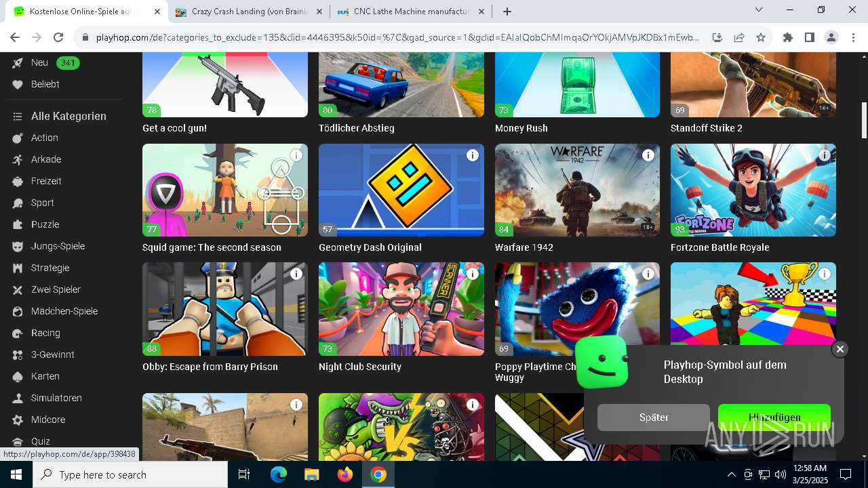
Task: Show info for Fortzone Battle Royale
Action: point(825,155)
